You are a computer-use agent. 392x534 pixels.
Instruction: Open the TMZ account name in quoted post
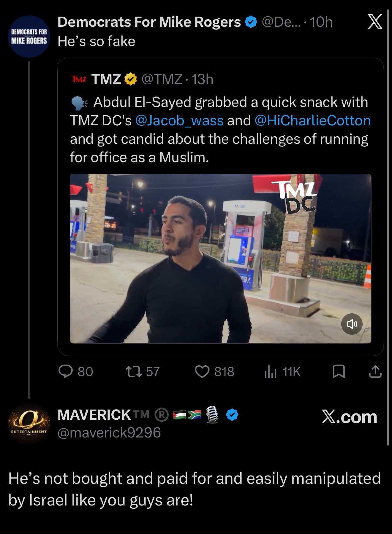pos(106,79)
